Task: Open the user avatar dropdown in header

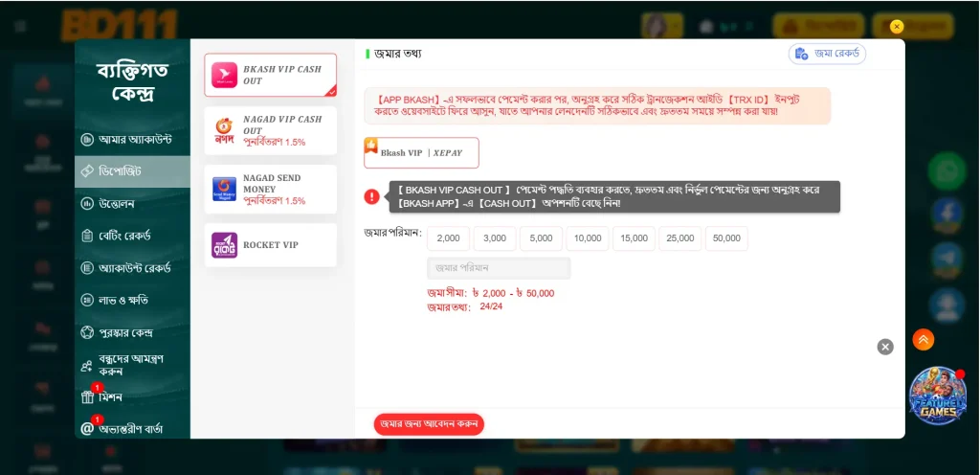Action: coord(662,26)
